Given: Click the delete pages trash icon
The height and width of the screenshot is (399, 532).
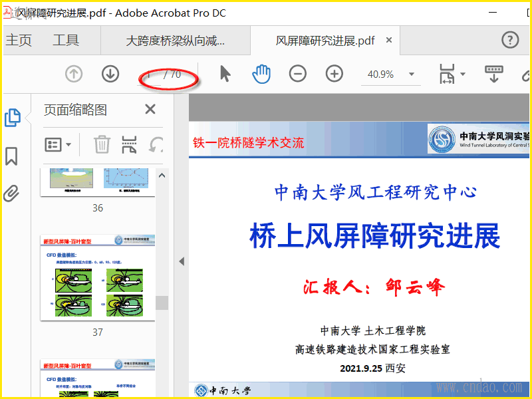Looking at the screenshot, I should coord(102,144).
